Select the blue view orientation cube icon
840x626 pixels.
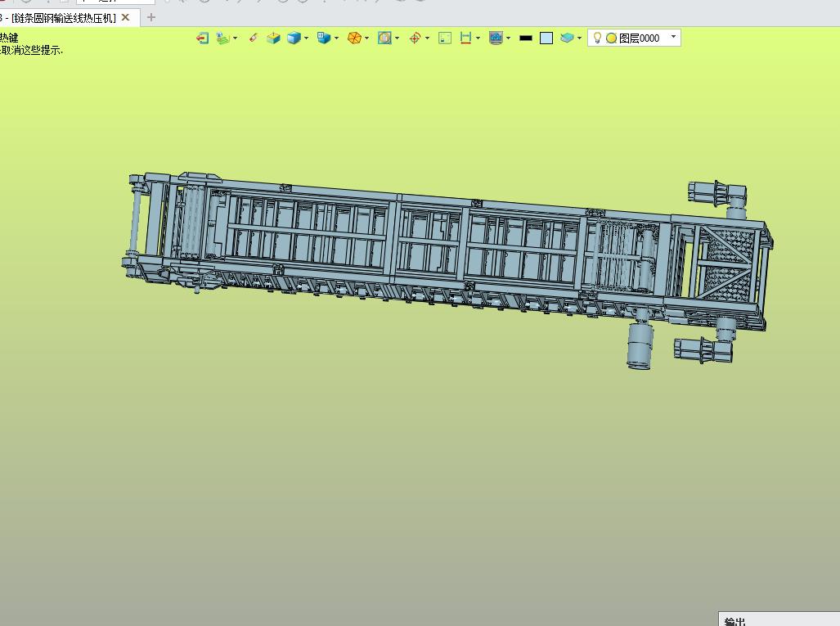click(x=324, y=38)
